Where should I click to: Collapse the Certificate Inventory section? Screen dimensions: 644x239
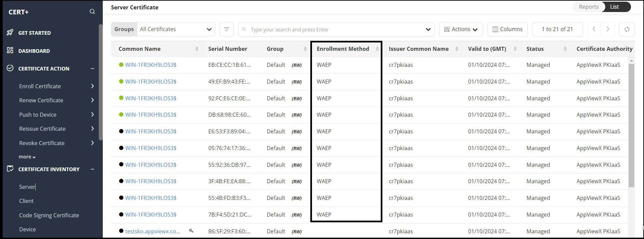(x=92, y=169)
